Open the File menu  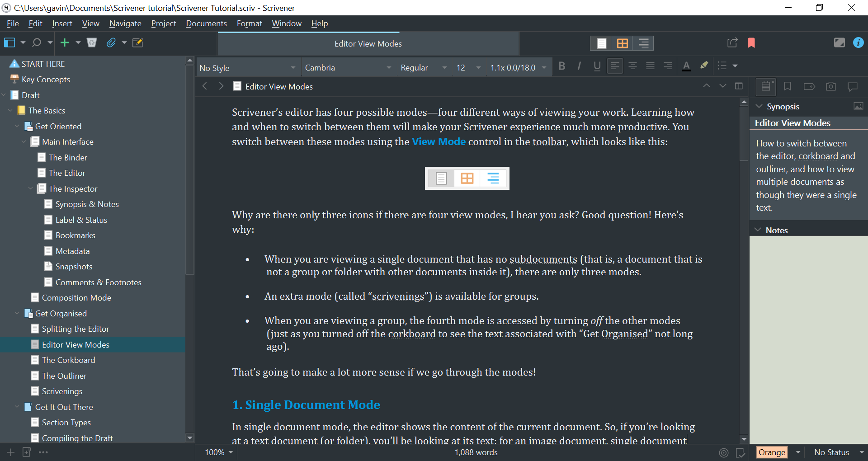[13, 24]
